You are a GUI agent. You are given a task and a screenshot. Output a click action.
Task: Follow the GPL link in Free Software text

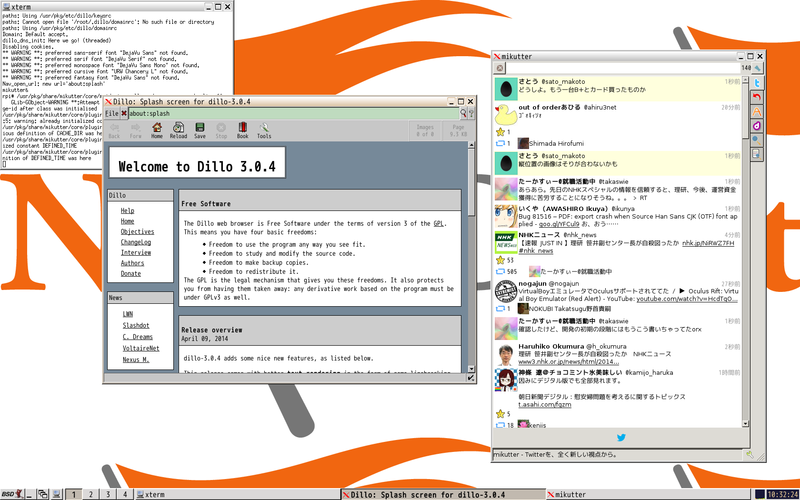point(439,223)
